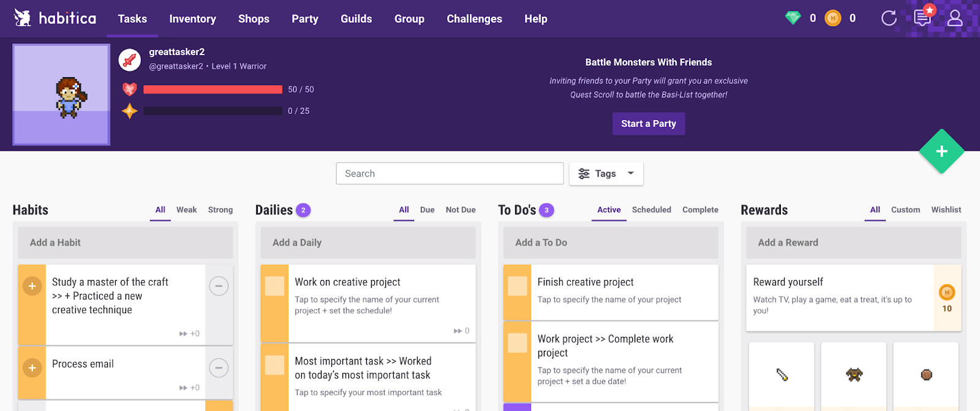Open the Help menu
The image size is (980, 411).
(536, 19)
